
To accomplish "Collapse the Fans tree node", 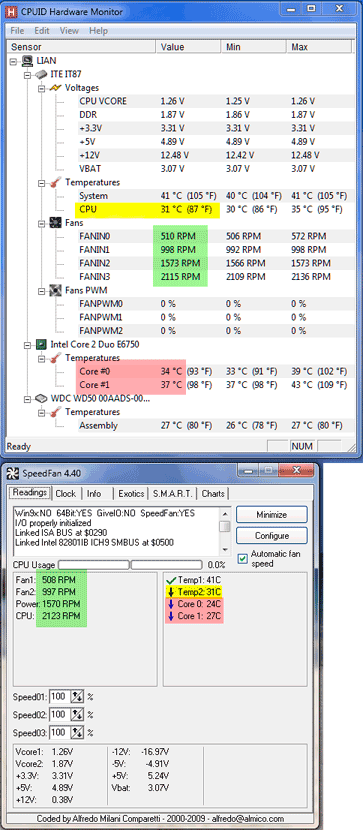I will [42, 223].
